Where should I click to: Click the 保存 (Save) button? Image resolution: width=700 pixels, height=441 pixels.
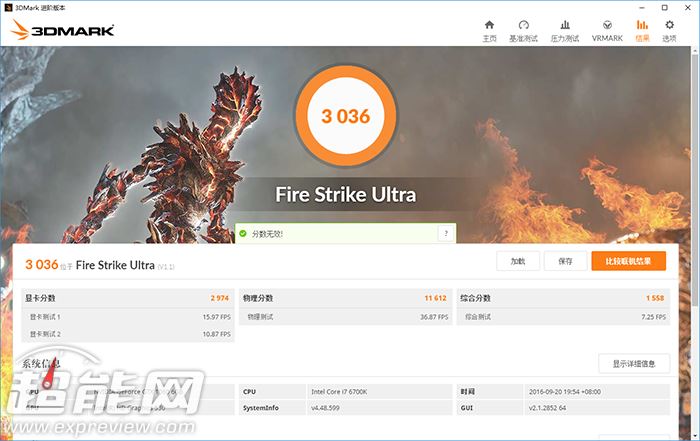tap(565, 261)
